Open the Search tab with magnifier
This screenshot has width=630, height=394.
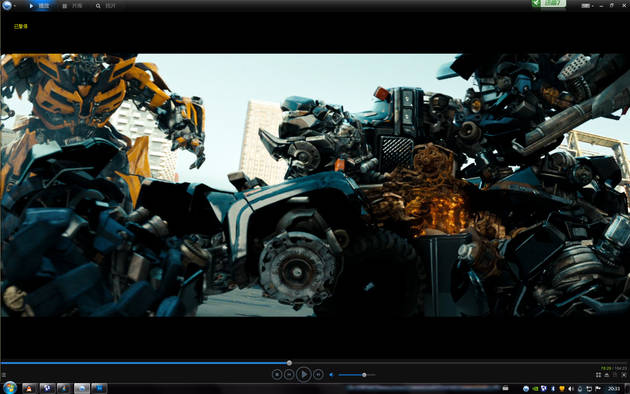105,6
